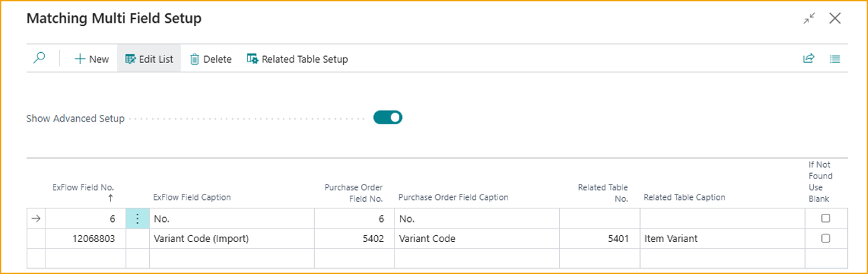Viewport: 868px width, 274px height.
Task: Click the New plus icon
Action: coord(80,59)
